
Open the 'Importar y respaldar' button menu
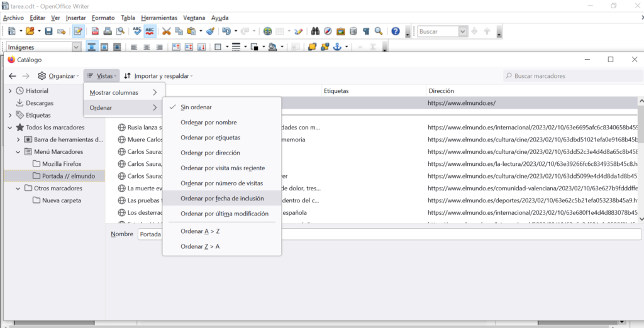(x=158, y=76)
